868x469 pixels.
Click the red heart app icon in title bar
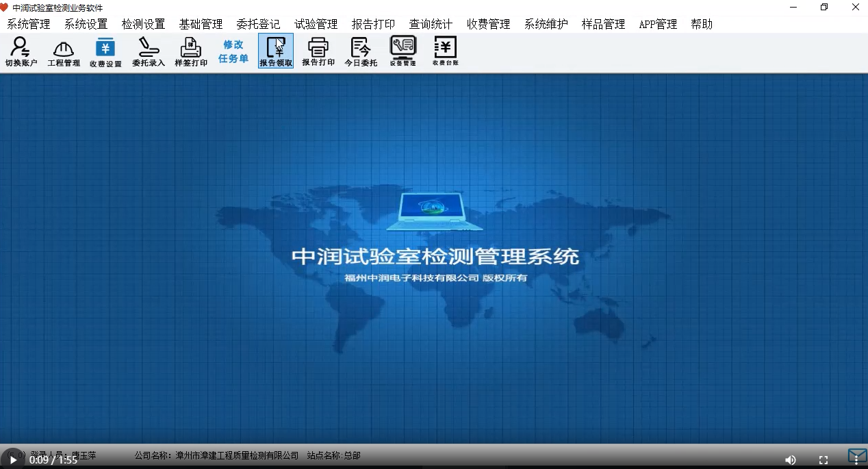pyautogui.click(x=4, y=8)
